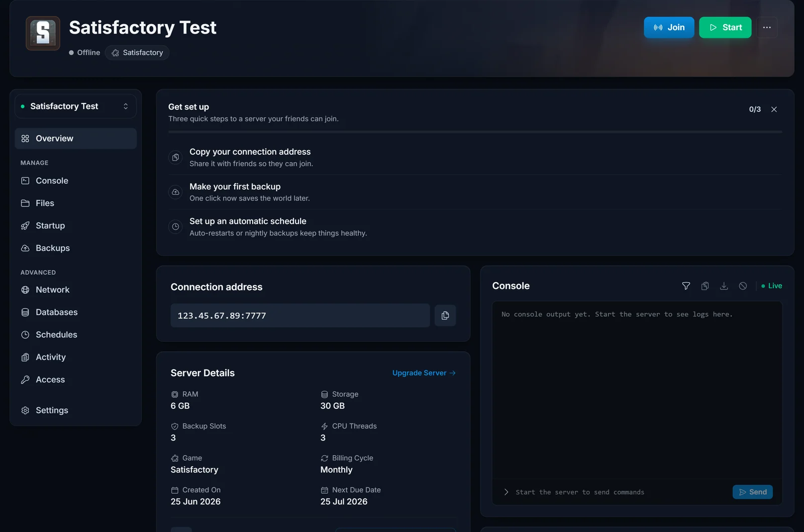Click the Offline status indicator
The width and height of the screenshot is (804, 532).
point(84,53)
